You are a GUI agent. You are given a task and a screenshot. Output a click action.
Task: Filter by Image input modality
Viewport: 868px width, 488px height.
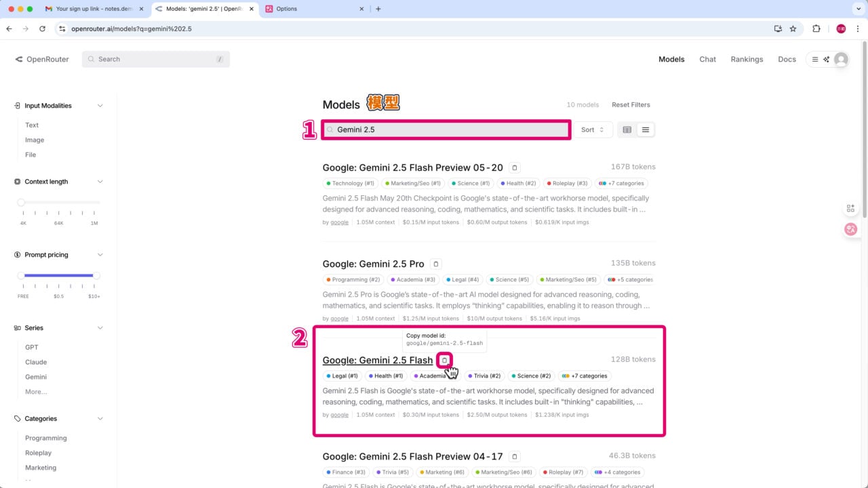click(35, 140)
